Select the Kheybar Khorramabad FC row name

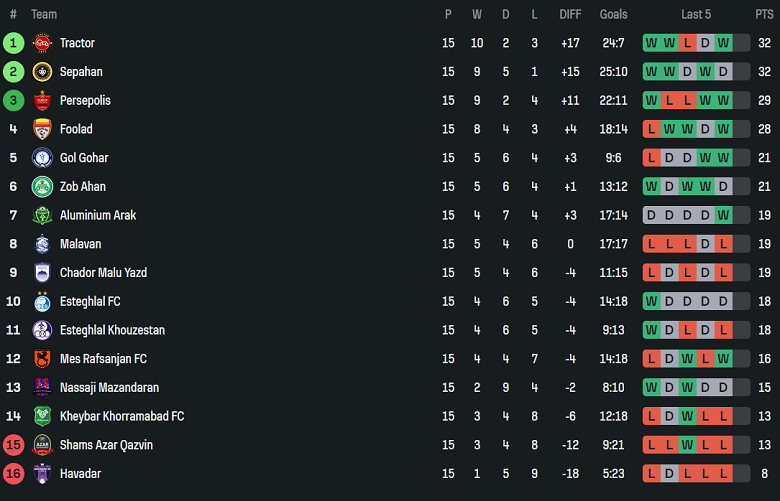[122, 417]
